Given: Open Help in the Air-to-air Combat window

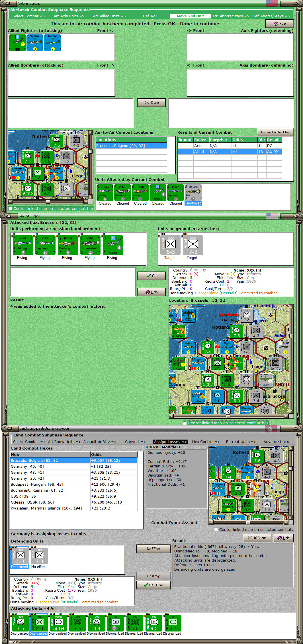Looking at the screenshot, I should (280, 24).
